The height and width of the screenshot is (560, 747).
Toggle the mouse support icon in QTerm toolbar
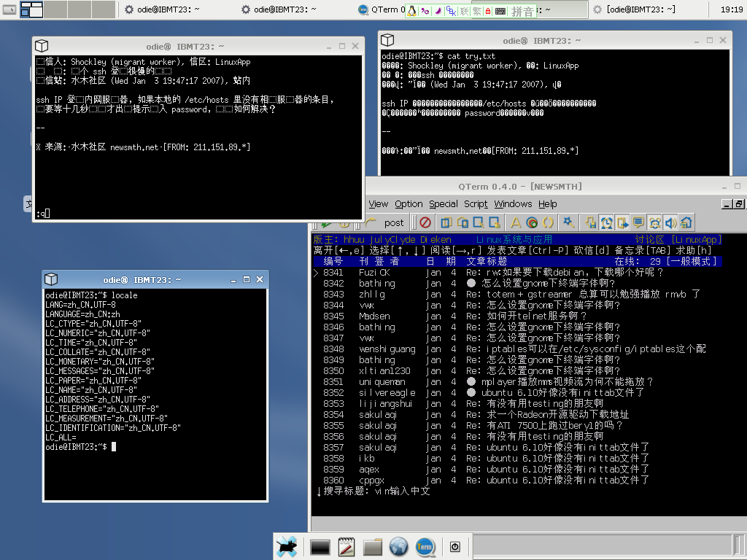pyautogui.click(x=654, y=222)
